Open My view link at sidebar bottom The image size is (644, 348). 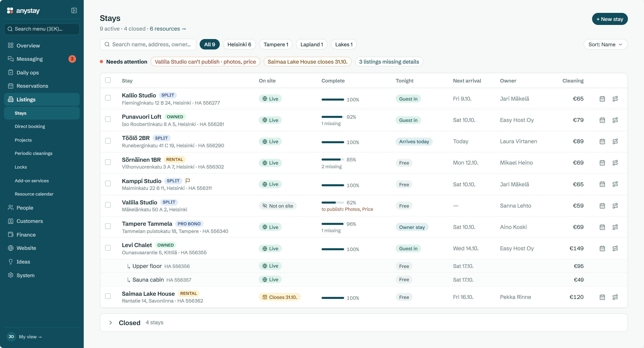click(30, 337)
